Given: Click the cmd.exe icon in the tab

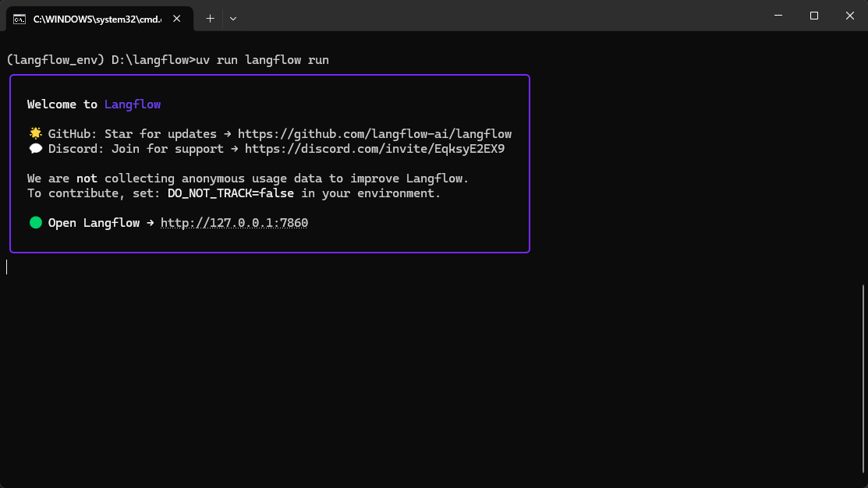Looking at the screenshot, I should [x=19, y=18].
